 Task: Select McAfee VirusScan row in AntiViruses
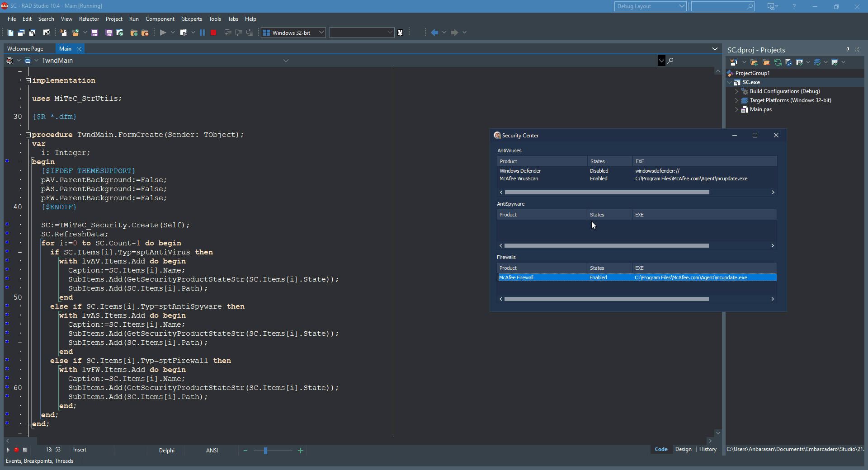coord(637,179)
